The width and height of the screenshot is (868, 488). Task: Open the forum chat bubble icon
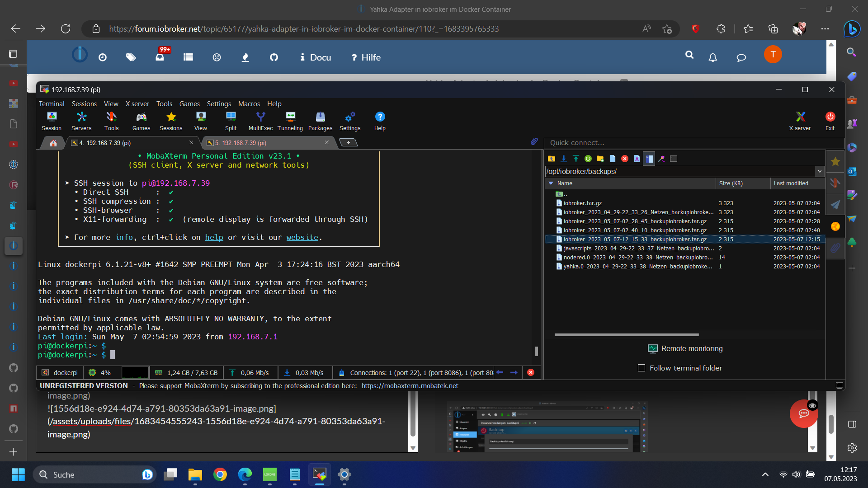pyautogui.click(x=741, y=57)
